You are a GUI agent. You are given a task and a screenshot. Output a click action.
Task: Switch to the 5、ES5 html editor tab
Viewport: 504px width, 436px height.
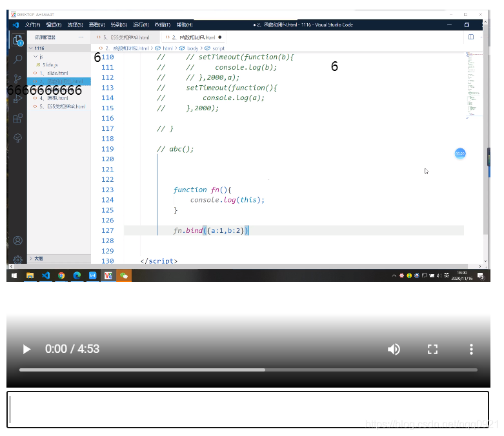coord(125,37)
